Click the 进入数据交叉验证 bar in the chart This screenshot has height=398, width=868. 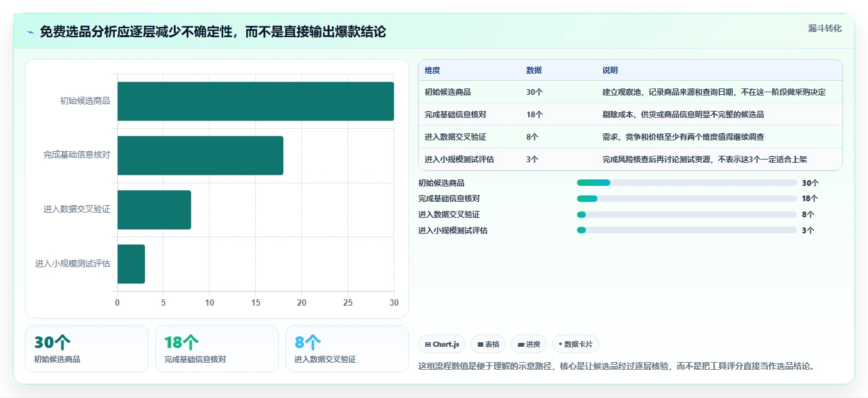(x=154, y=210)
